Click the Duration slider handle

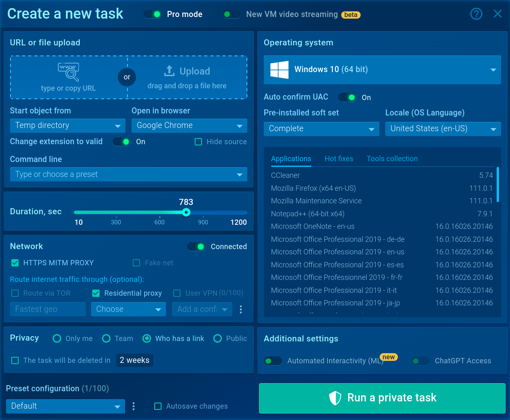pos(186,212)
